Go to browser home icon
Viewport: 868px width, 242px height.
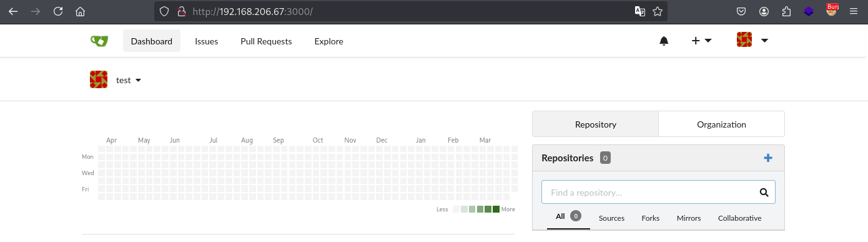pyautogui.click(x=80, y=11)
